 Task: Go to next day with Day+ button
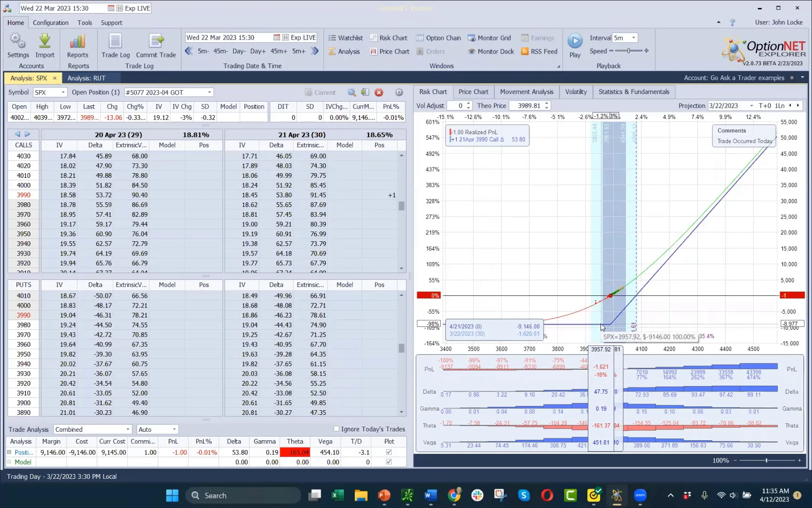[x=258, y=51]
